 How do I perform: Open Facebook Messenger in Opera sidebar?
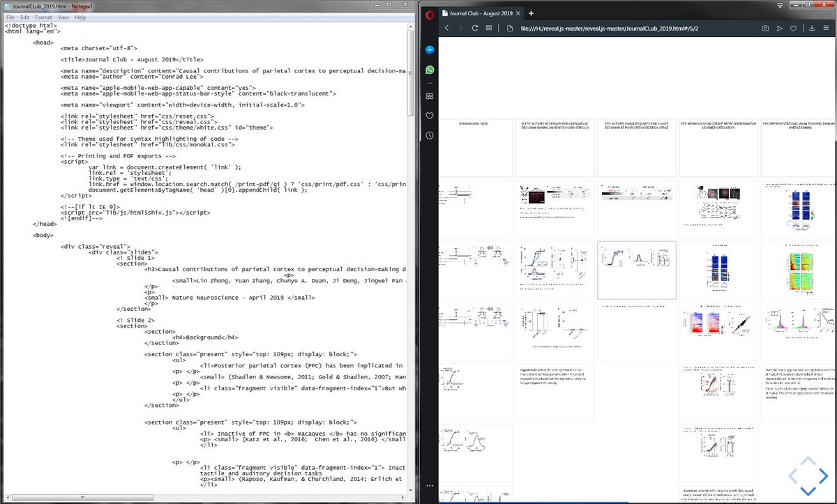click(430, 50)
